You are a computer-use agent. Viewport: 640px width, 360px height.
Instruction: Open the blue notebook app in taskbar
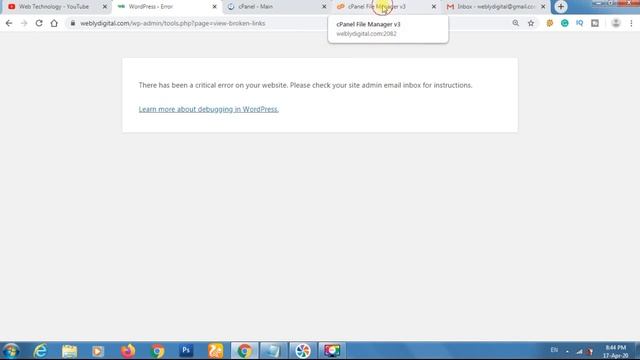click(x=273, y=351)
